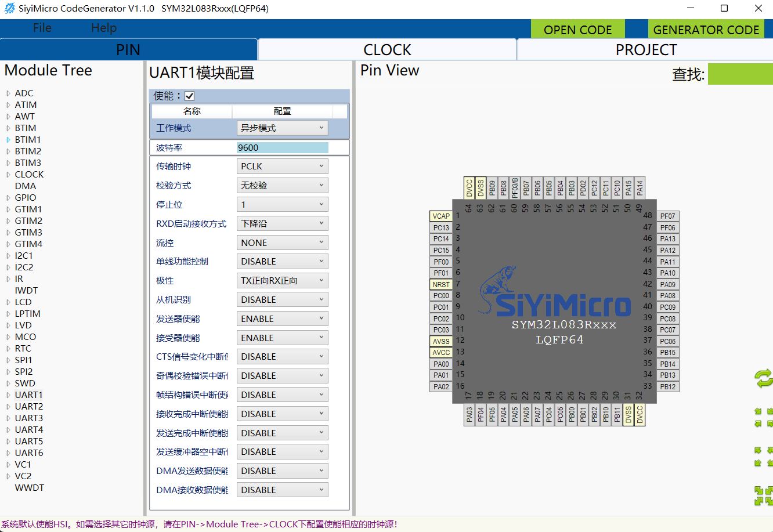Click pin PA10 on the chip

[668, 273]
